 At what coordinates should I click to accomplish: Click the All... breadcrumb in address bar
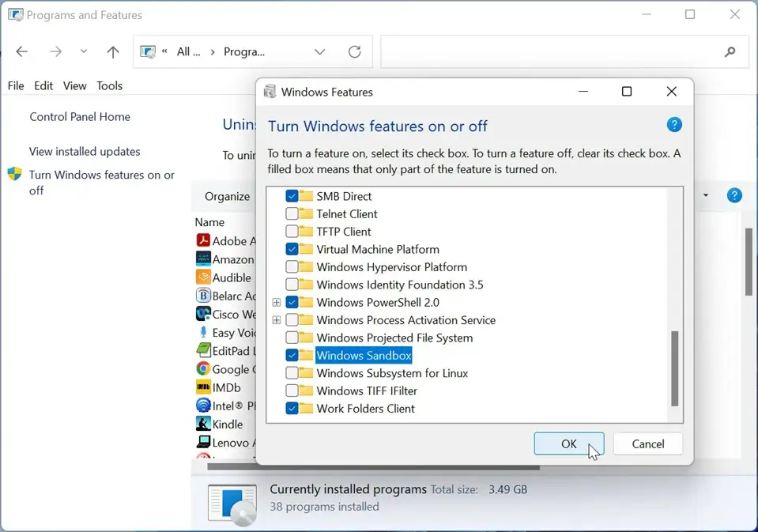click(x=189, y=51)
